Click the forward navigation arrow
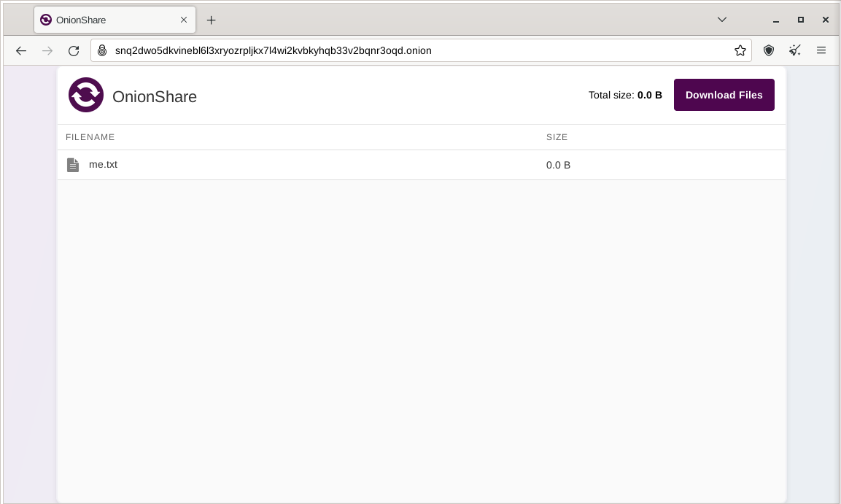 pyautogui.click(x=47, y=50)
